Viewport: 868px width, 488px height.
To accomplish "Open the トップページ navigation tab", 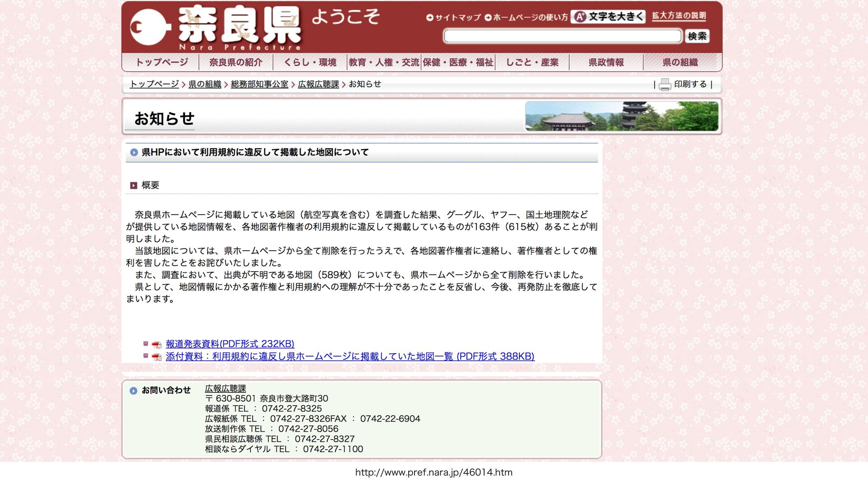I will 161,62.
